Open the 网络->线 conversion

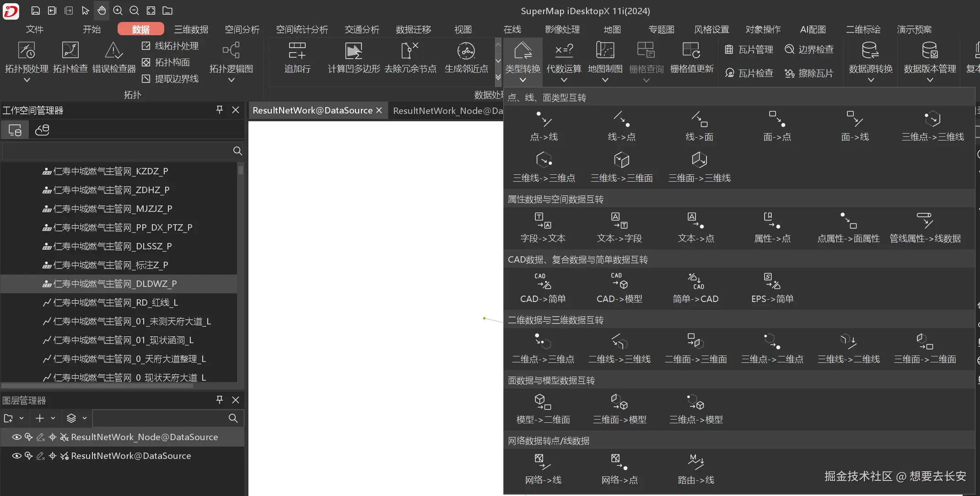click(x=543, y=469)
